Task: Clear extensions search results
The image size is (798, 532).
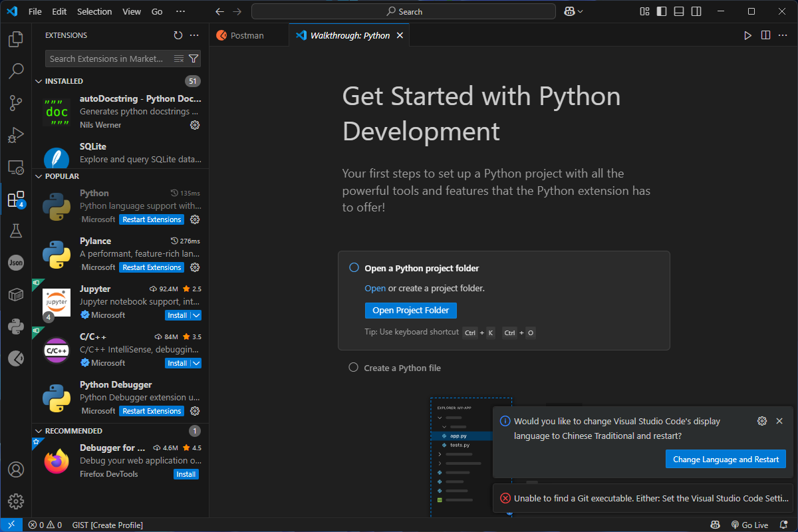Action: click(179, 59)
